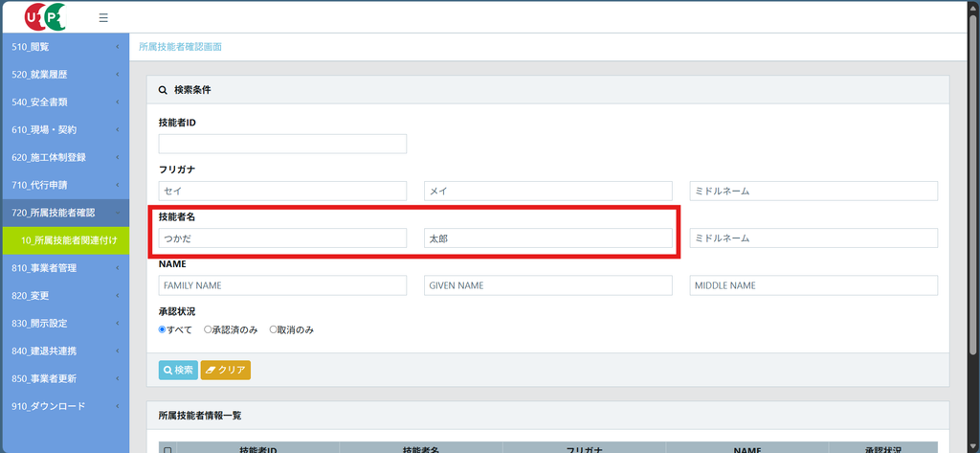Open the 910_ダウンロード sidebar menu
This screenshot has height=453, width=980.
tap(66, 405)
